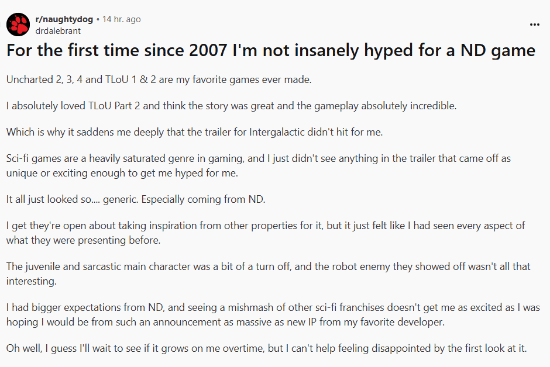Image resolution: width=550 pixels, height=367 pixels.
Task: Click the "Sci-fi games are a heavily saturated" paragraph
Action: [258, 166]
